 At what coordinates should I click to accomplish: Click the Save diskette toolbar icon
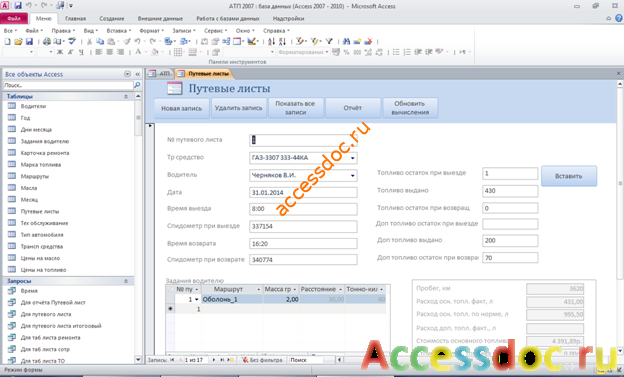point(29,41)
